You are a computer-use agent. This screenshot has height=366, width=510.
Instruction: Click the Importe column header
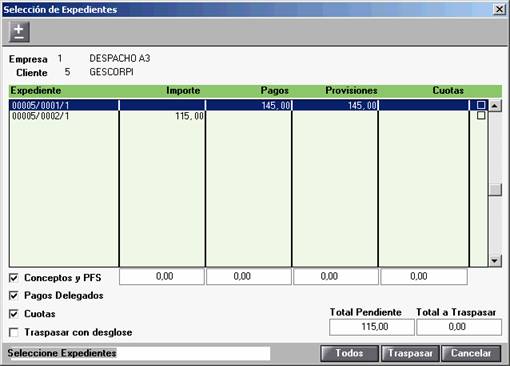coord(183,91)
